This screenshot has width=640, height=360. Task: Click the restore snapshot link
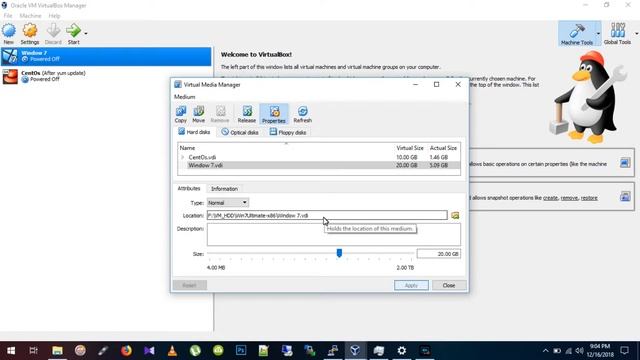pyautogui.click(x=589, y=198)
